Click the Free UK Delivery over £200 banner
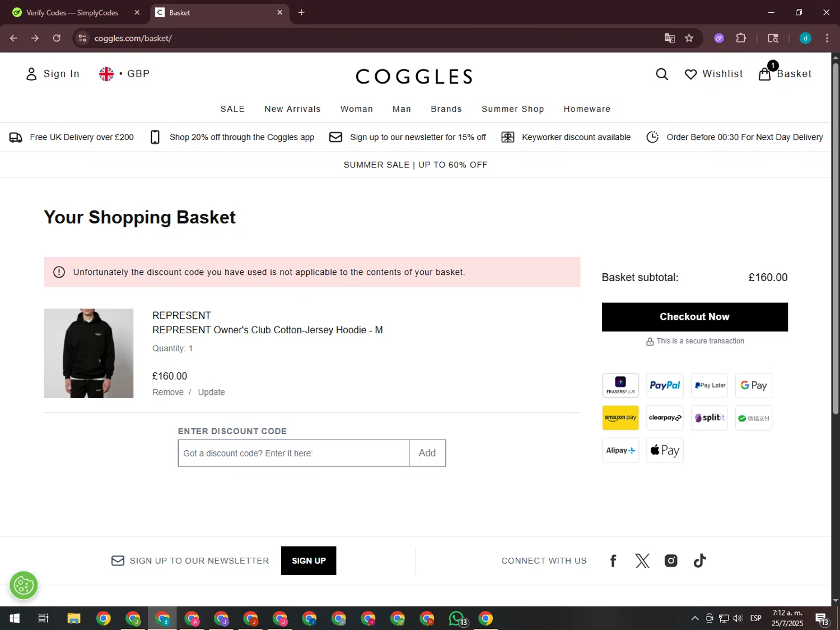 tap(72, 137)
